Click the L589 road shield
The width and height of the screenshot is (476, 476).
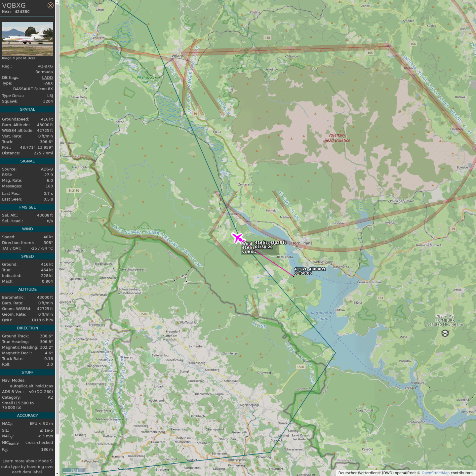coord(144,314)
